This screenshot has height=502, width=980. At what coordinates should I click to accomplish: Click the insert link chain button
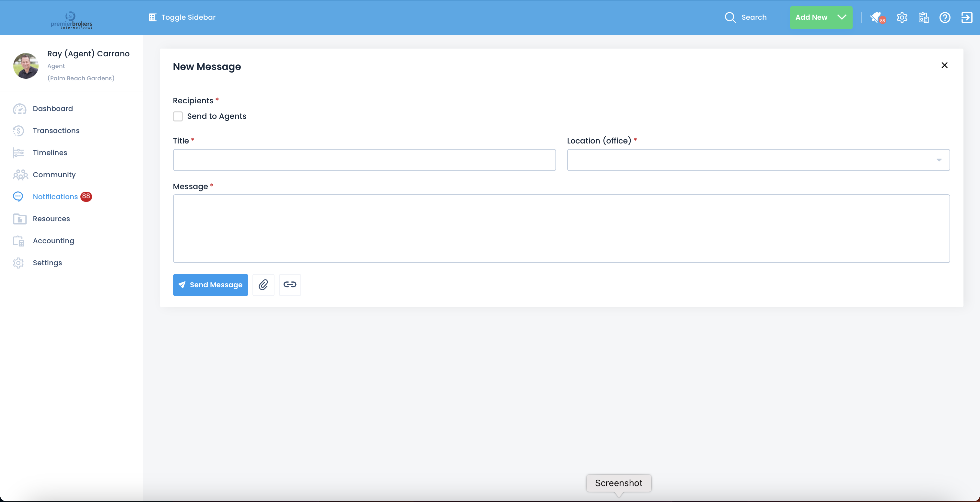click(x=290, y=285)
